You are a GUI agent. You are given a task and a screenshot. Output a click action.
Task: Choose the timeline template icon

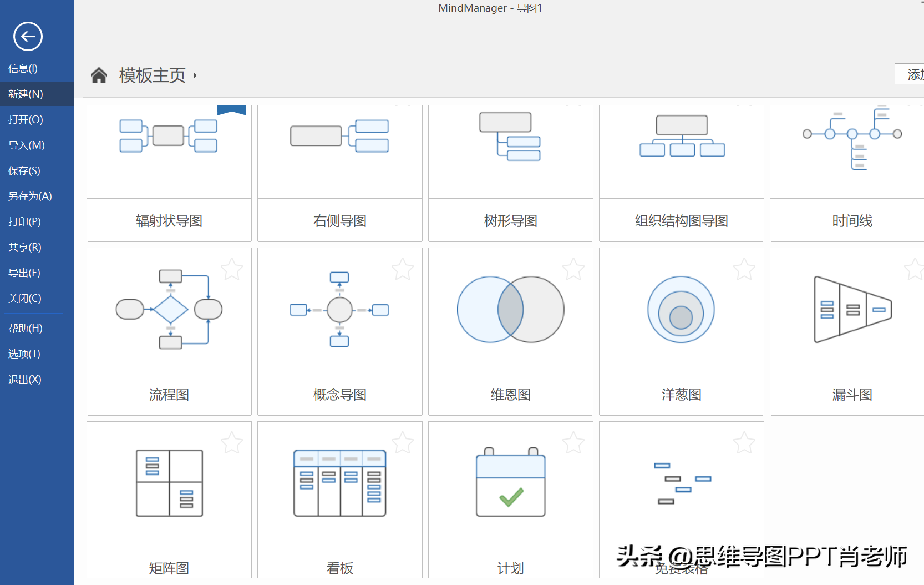852,138
